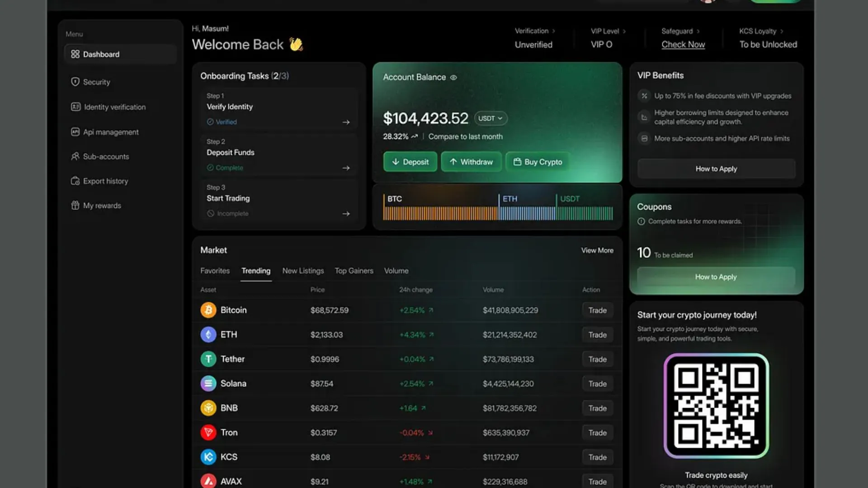Click the Verified check status icon

coord(210,122)
